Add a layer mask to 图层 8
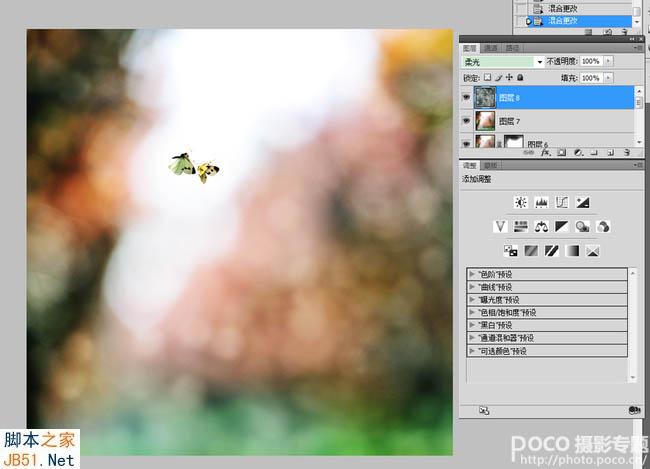Screen dimensions: 650x469 point(561,153)
